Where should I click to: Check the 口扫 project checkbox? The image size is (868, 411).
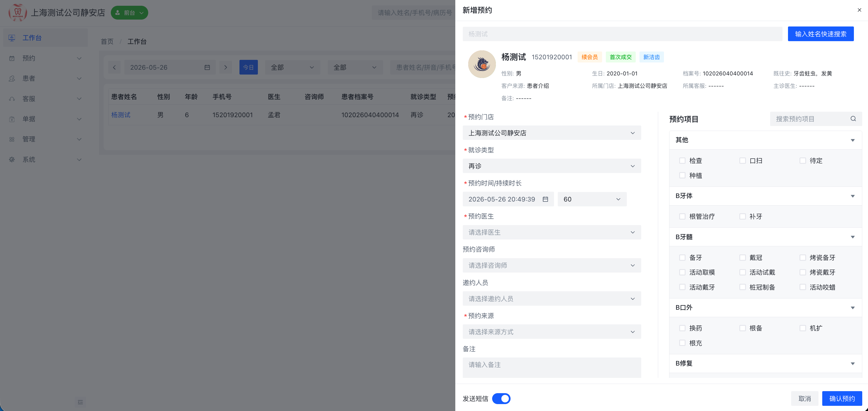coord(742,161)
